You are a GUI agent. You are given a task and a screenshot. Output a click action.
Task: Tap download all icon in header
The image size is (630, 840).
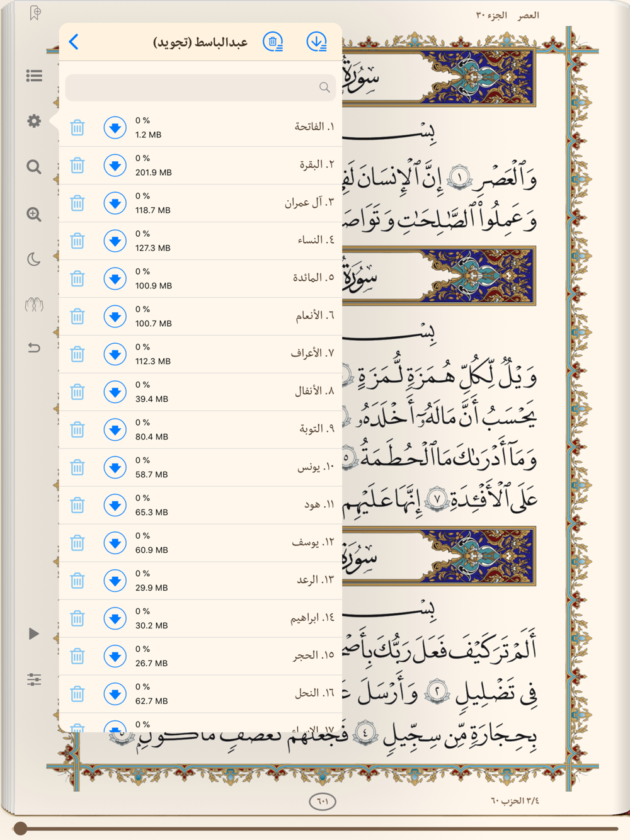317,42
